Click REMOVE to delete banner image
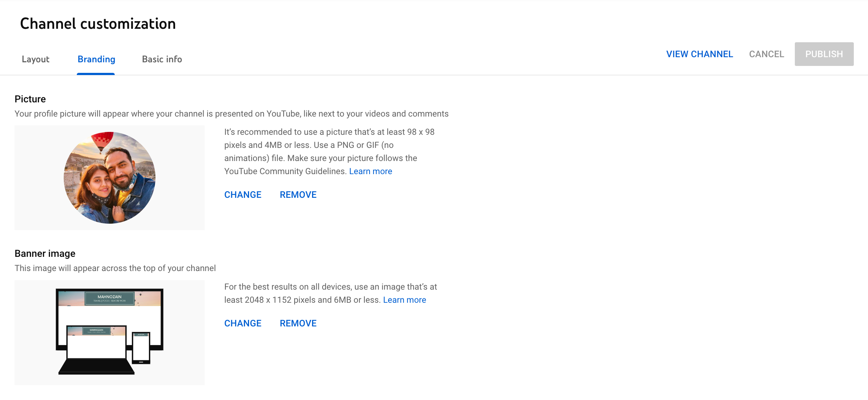The image size is (868, 400). pos(298,323)
